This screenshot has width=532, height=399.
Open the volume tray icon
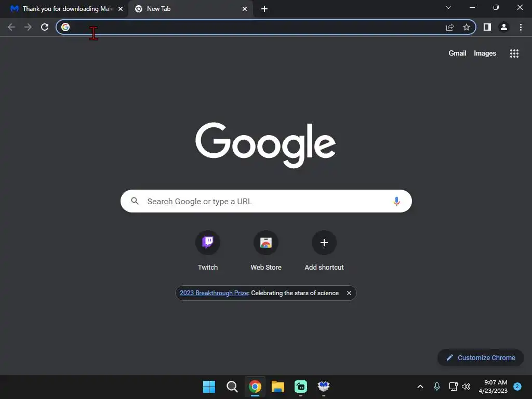466,387
